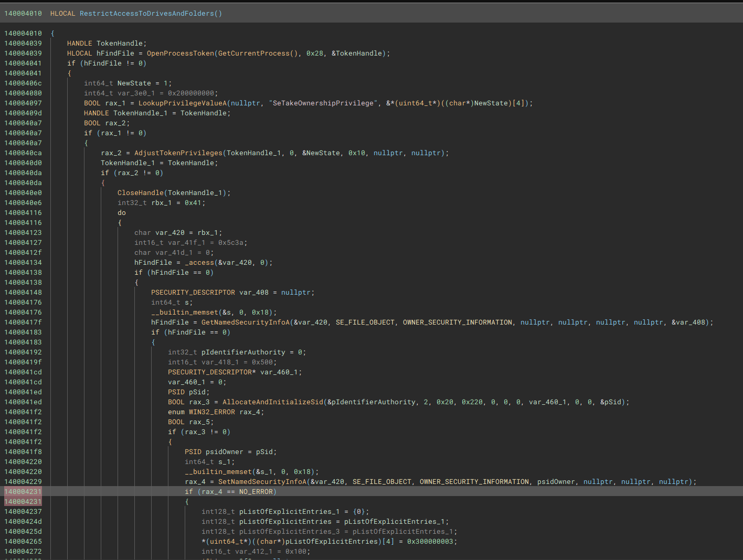The image size is (743, 560).
Task: Select the SetNamedSecurityInfoA function call
Action: click(262, 482)
